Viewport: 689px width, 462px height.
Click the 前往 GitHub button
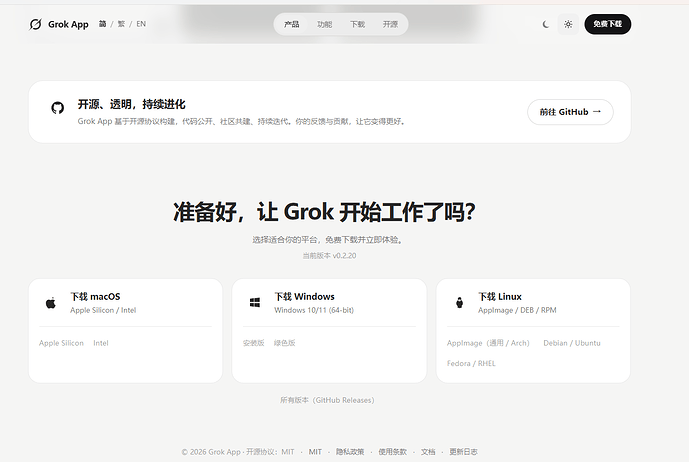(570, 112)
